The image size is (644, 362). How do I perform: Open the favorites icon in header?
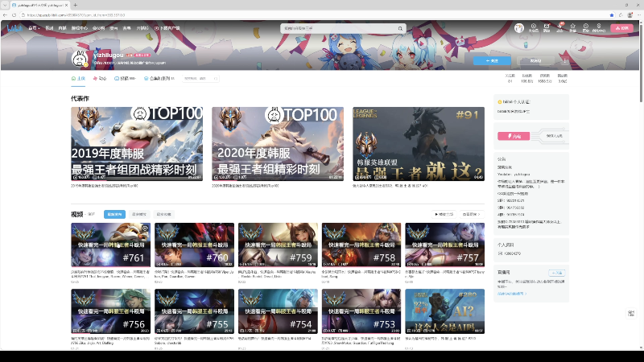coord(572,28)
